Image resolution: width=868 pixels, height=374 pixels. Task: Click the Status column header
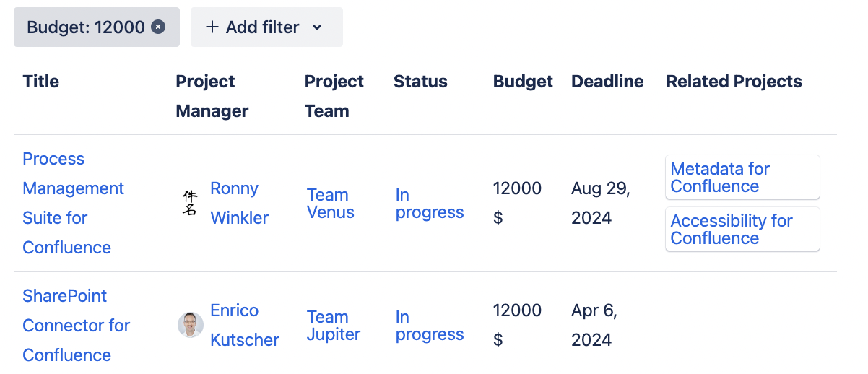pyautogui.click(x=420, y=82)
